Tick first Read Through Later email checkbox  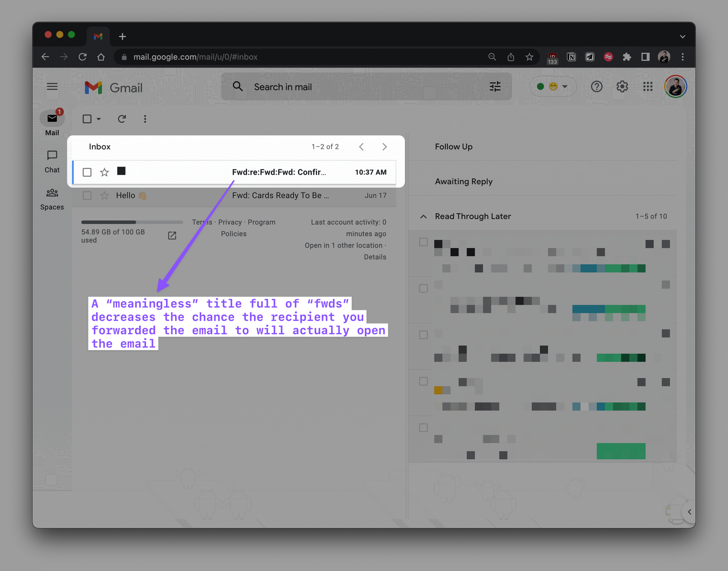(x=423, y=242)
